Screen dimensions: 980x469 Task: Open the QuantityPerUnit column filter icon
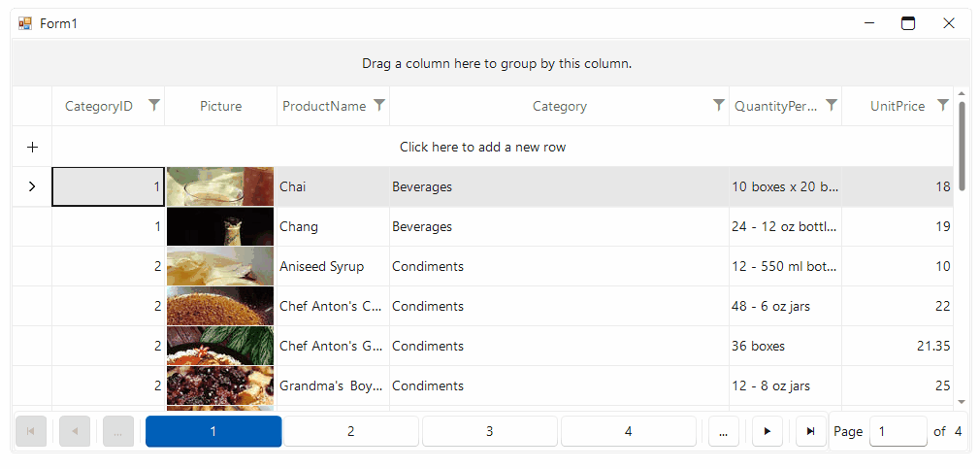(832, 105)
